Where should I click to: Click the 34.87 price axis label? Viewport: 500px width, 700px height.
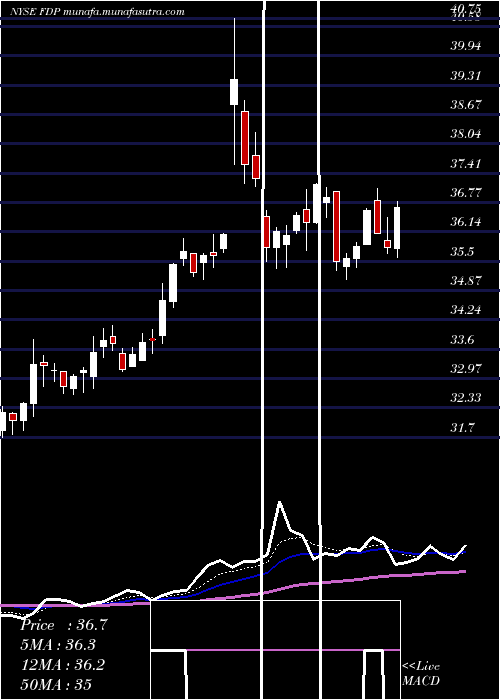(466, 281)
